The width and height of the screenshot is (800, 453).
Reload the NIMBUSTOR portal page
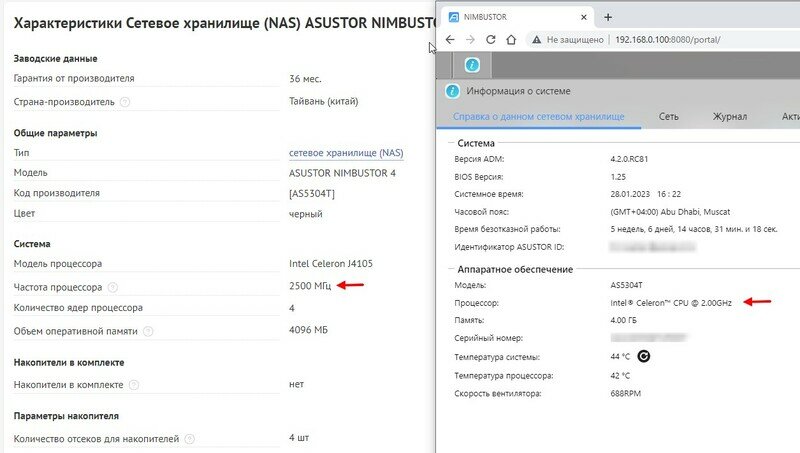point(490,40)
